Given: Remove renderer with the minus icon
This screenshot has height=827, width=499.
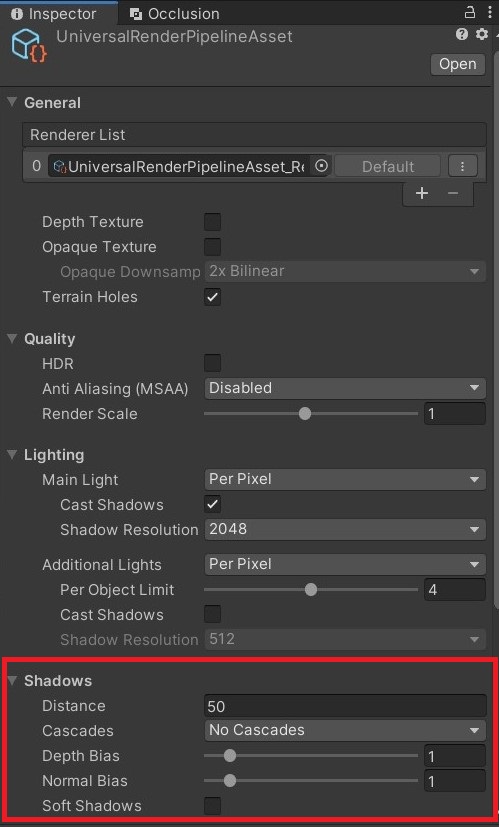Looking at the screenshot, I should (x=453, y=193).
